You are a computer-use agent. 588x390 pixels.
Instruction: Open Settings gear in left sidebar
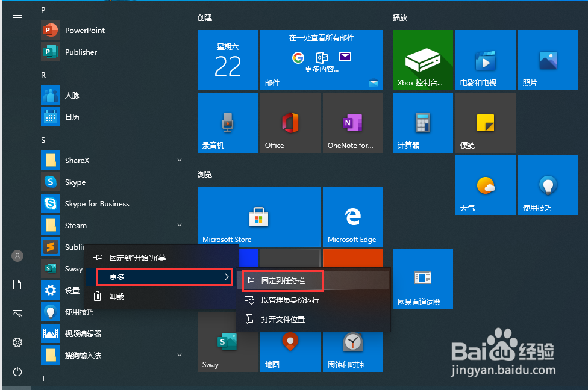pos(17,342)
